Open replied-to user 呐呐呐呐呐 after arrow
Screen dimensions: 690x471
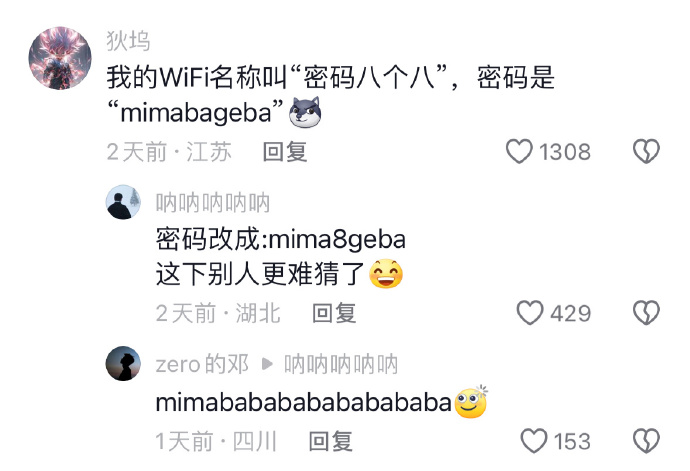[341, 364]
